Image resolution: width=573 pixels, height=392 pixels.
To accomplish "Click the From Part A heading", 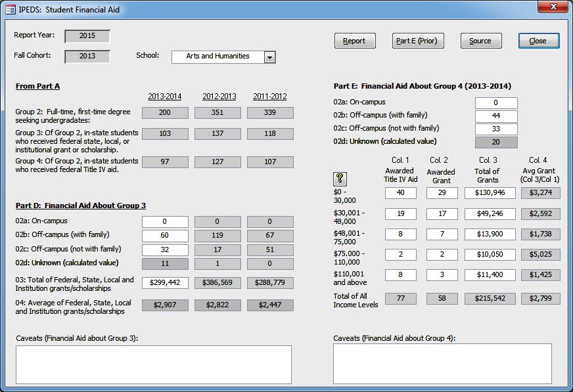I will pyautogui.click(x=37, y=87).
